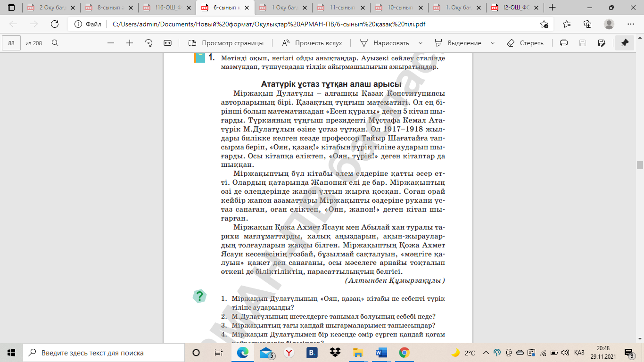Viewport: 644px width, 362px height.
Task: Zoom out of the PDF
Action: pyautogui.click(x=111, y=43)
